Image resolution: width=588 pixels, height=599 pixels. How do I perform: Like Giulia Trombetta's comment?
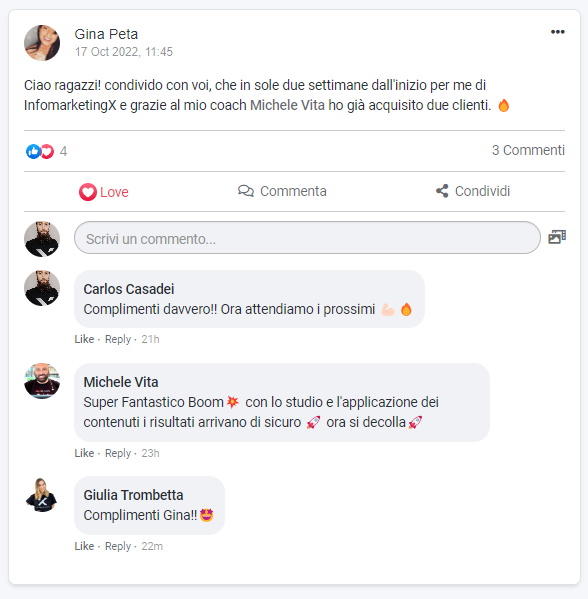pos(84,546)
